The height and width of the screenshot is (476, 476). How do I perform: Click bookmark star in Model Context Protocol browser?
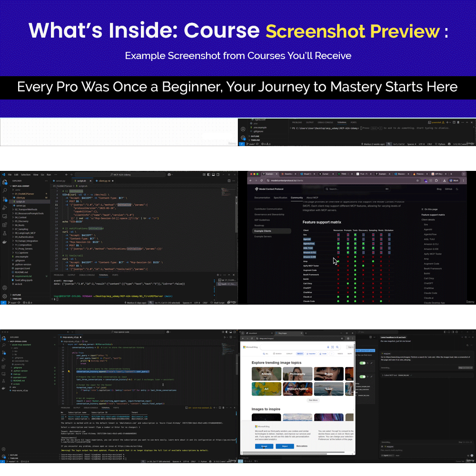[417, 180]
